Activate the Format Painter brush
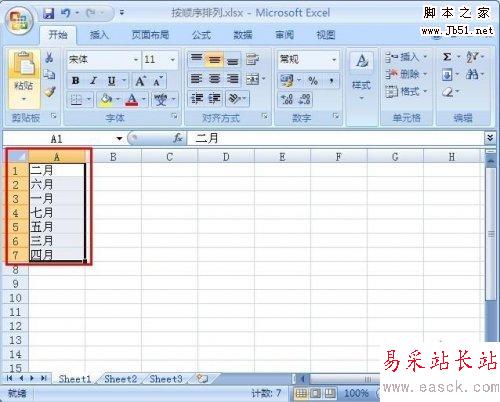This screenshot has height=402, width=500. [x=50, y=91]
